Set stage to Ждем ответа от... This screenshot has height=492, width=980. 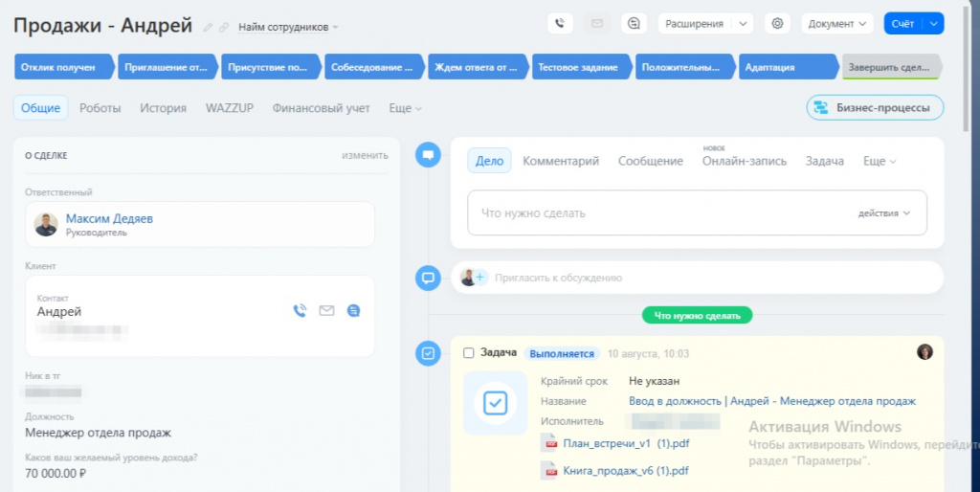(x=478, y=67)
